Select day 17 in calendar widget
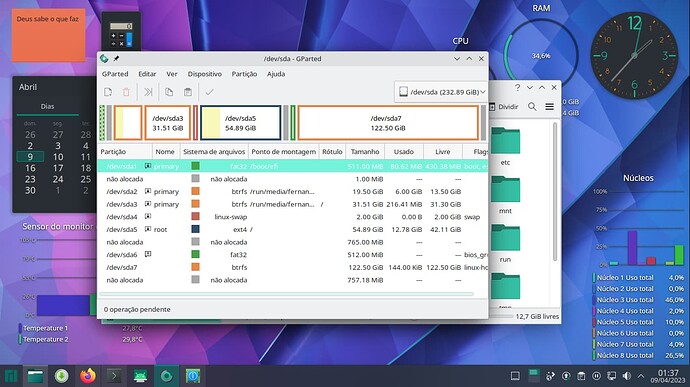Image resolution: width=690 pixels, height=387 pixels. 58,168
